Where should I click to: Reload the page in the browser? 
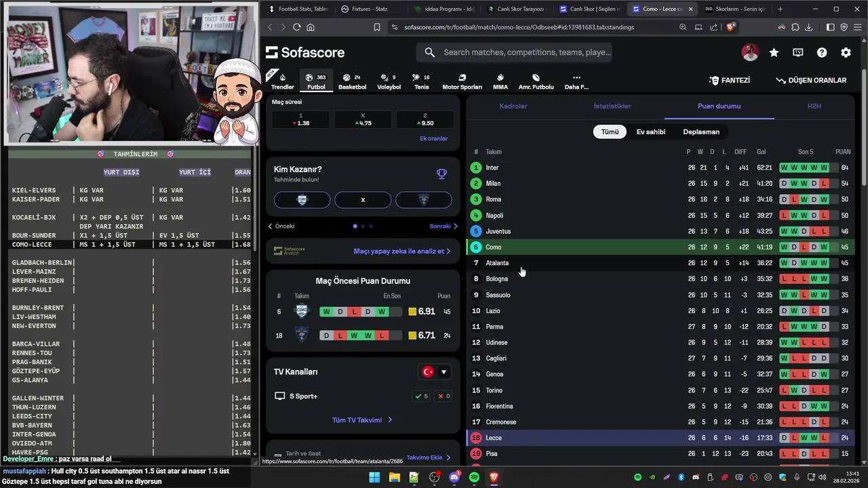pos(296,27)
